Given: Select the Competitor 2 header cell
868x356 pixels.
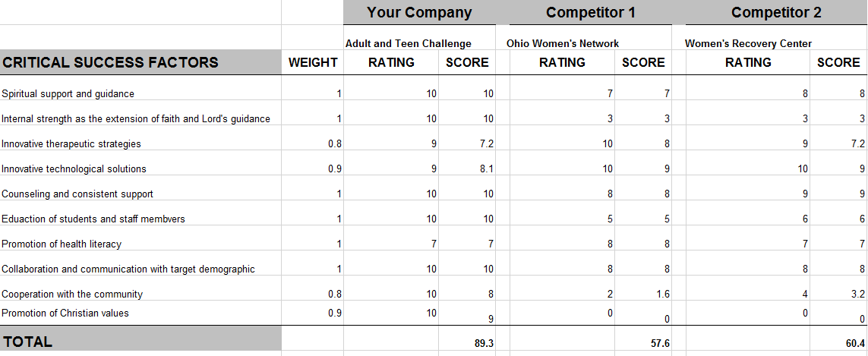Looking at the screenshot, I should tap(775, 12).
